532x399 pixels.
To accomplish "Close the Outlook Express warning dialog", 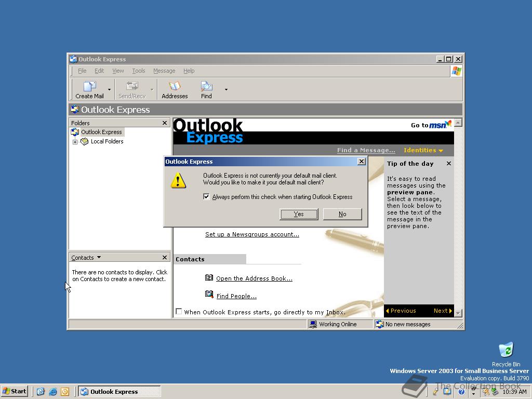I will point(362,162).
